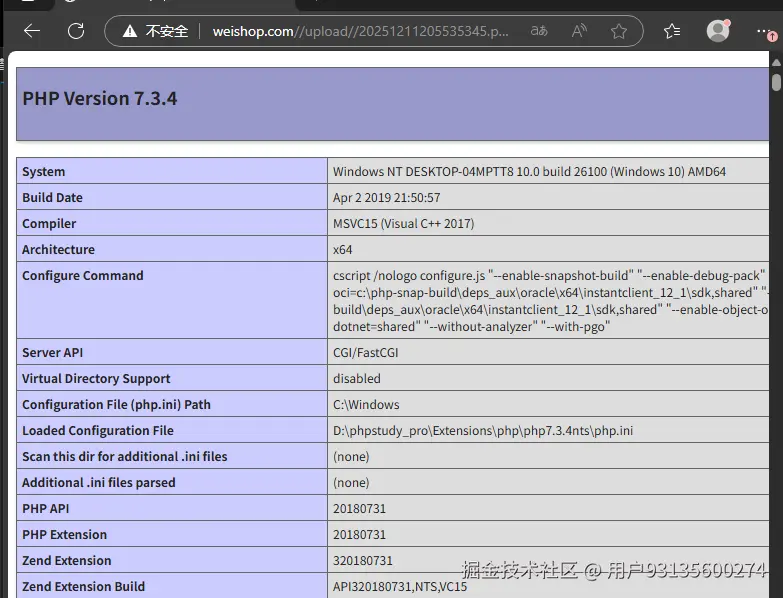Image resolution: width=783 pixels, height=598 pixels.
Task: Open the Settings and more ellipsis menu
Action: point(763,31)
